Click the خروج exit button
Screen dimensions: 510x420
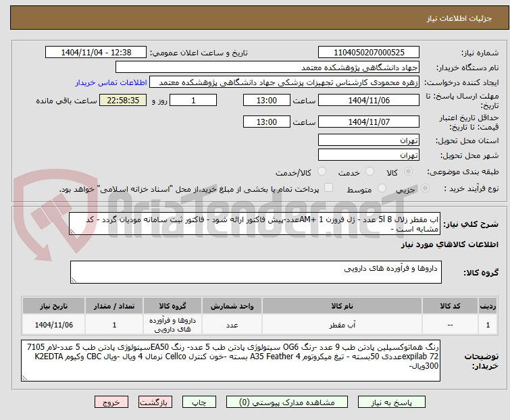click(x=111, y=402)
